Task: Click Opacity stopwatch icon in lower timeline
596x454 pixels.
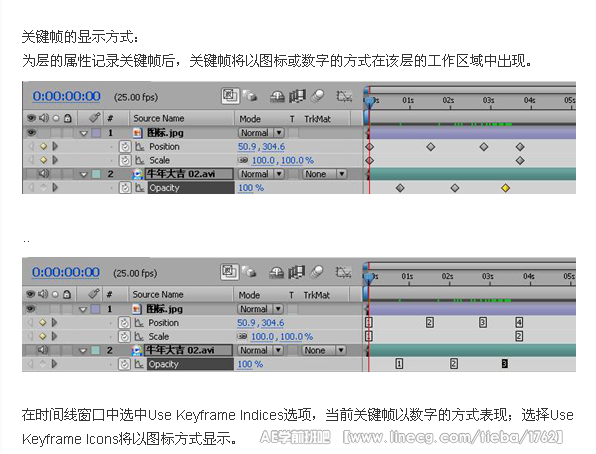Action: [x=124, y=364]
